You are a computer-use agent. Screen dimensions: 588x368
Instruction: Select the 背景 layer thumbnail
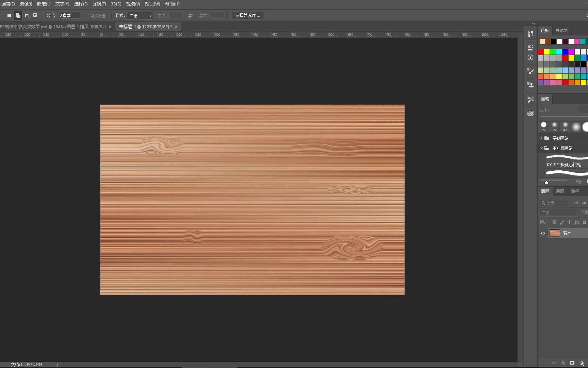point(555,233)
